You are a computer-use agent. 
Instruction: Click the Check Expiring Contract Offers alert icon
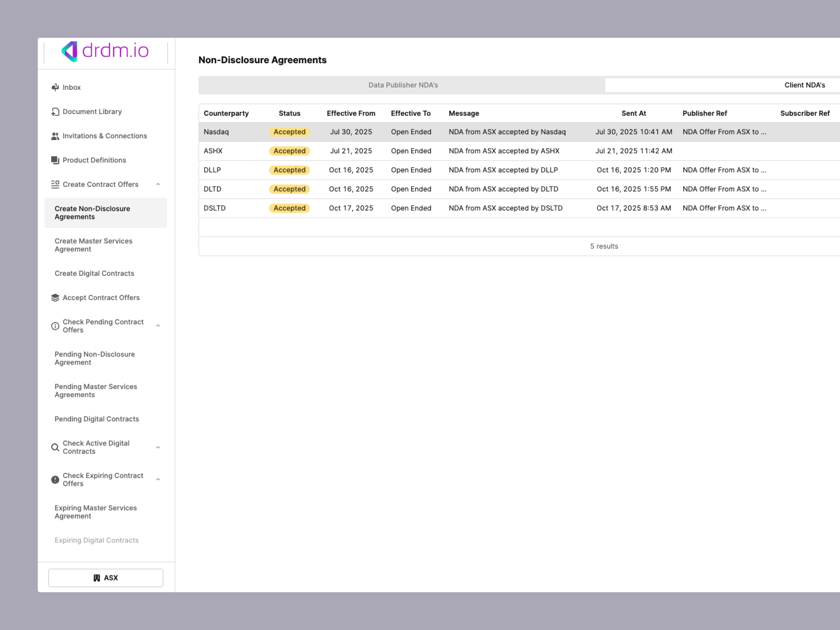55,480
